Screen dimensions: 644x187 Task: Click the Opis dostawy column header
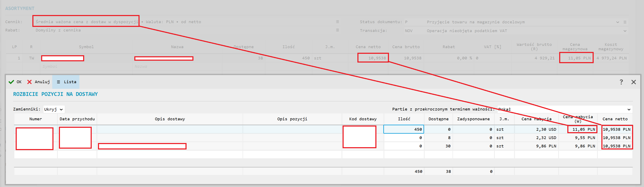tap(169, 119)
